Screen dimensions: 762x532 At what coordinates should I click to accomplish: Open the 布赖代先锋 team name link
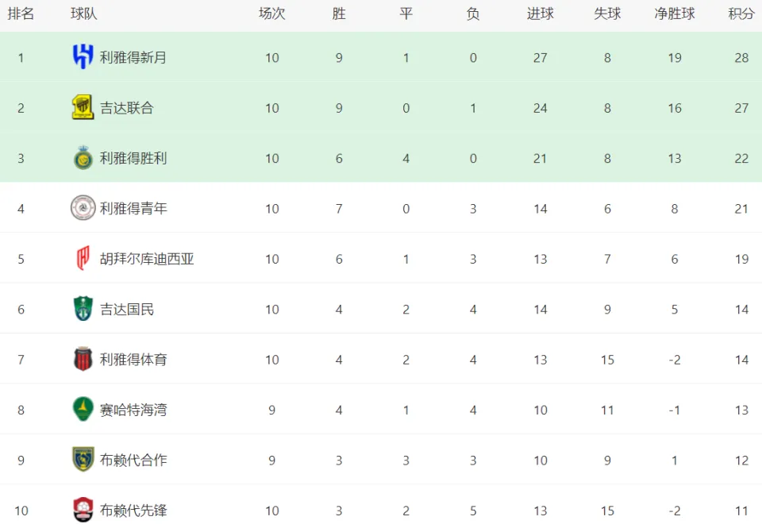[133, 510]
